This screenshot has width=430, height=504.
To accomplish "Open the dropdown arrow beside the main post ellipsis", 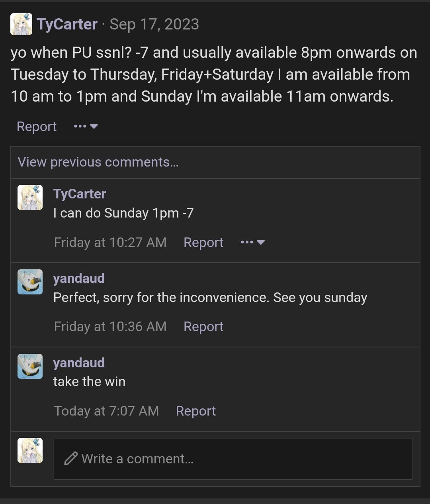I will tap(94, 127).
